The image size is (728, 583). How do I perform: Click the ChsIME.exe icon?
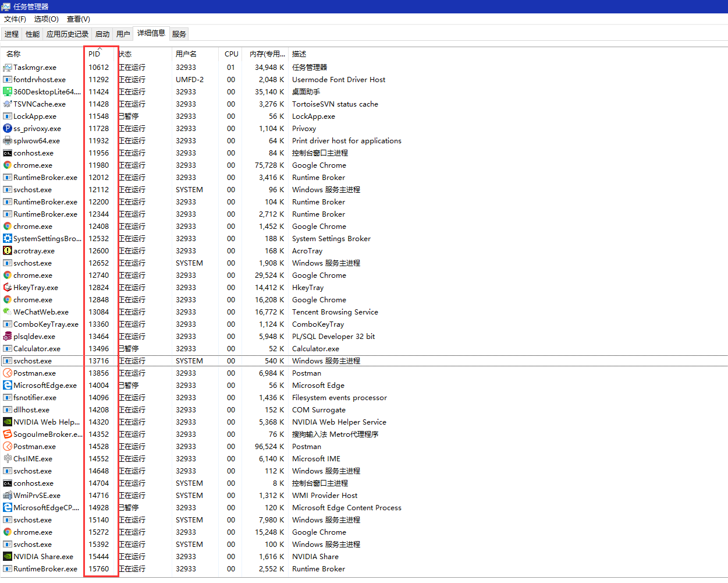click(x=8, y=459)
